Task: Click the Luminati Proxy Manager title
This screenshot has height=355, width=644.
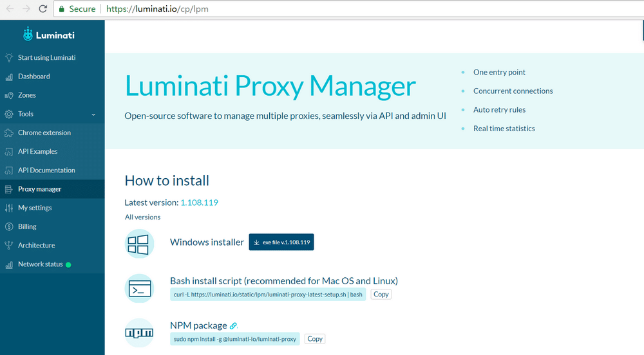Action: (x=270, y=86)
